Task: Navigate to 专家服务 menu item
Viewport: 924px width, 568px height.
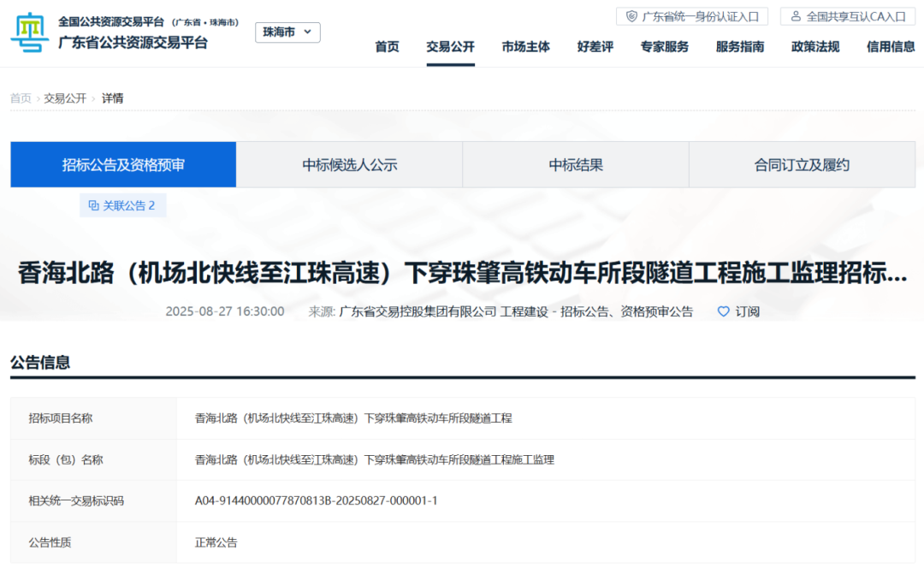Action: 664,47
